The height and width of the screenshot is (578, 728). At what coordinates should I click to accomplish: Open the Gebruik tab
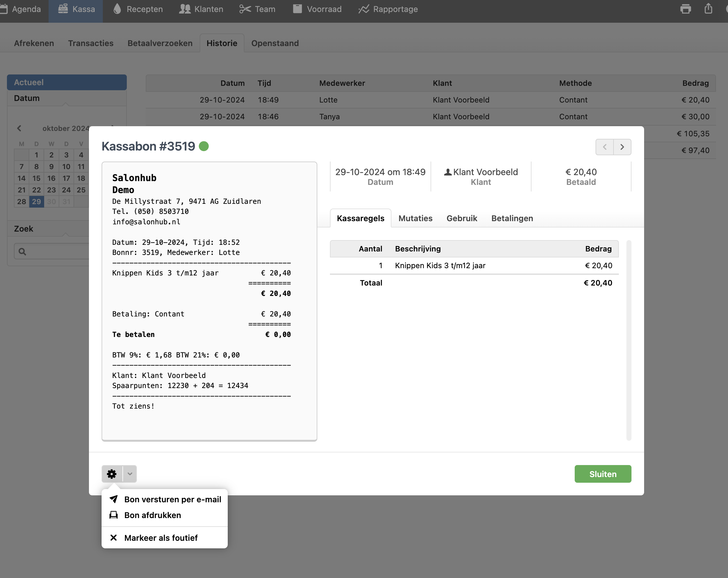pyautogui.click(x=461, y=218)
